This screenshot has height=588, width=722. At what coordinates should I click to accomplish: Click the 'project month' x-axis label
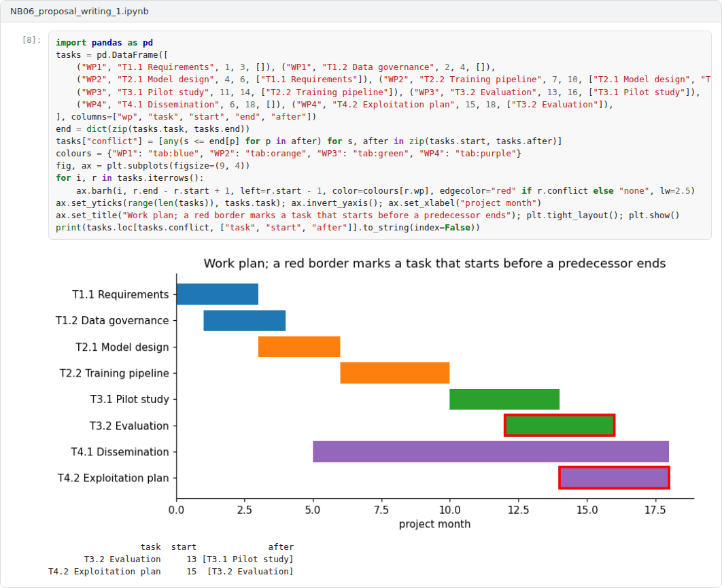point(434,524)
